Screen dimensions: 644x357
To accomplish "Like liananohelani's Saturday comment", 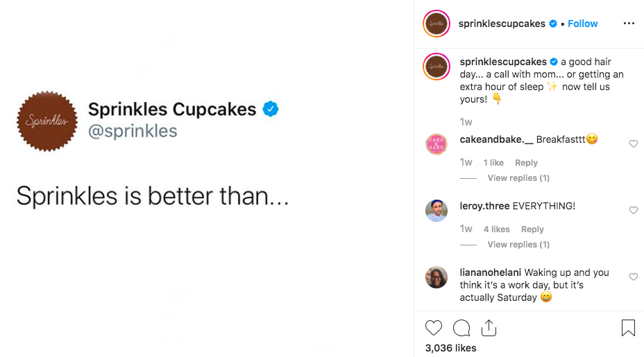I will 633,277.
